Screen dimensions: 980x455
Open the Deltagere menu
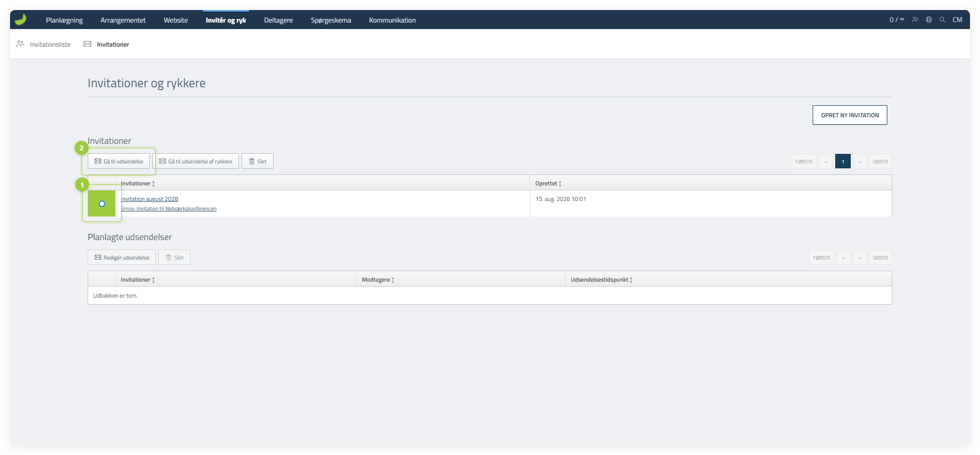(x=279, y=20)
